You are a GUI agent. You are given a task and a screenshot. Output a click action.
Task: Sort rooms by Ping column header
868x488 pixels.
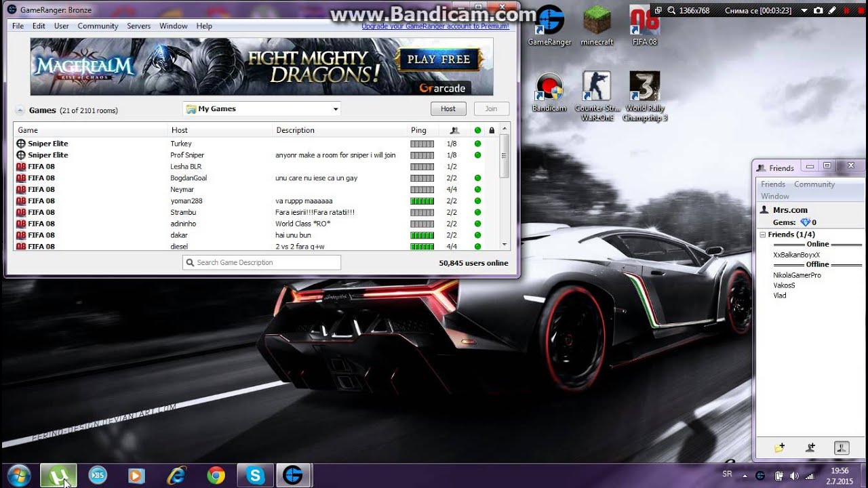click(423, 130)
